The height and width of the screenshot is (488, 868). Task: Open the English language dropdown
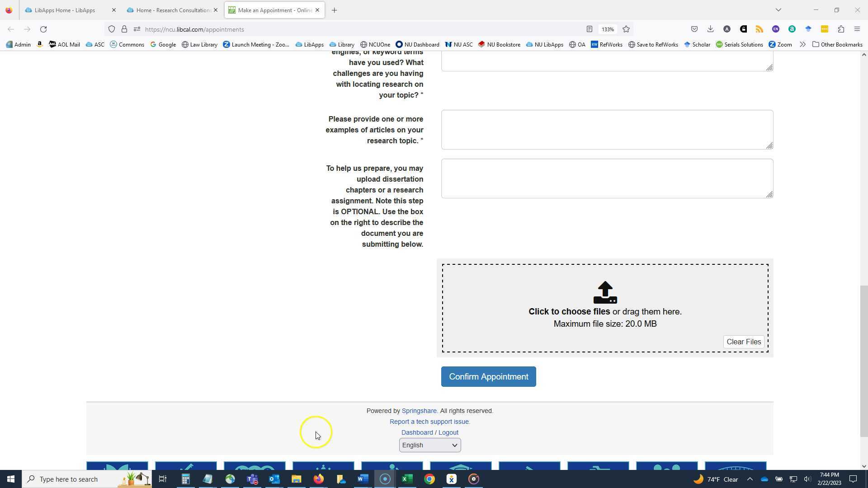[x=429, y=445]
